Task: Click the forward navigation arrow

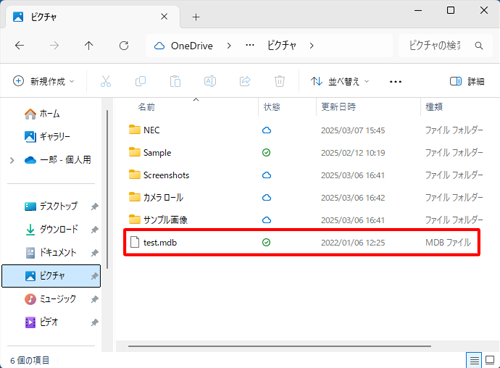Action: (54, 46)
